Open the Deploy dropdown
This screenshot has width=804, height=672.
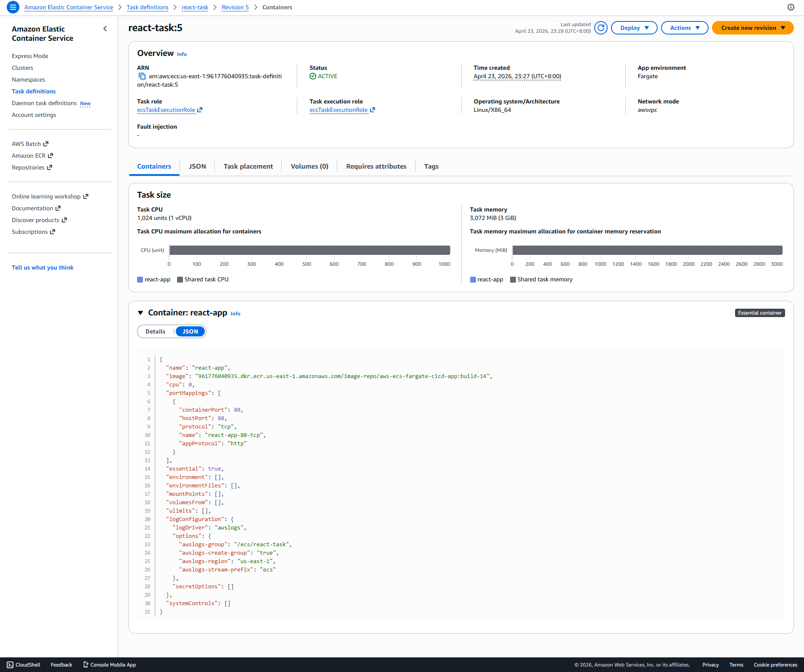634,28
